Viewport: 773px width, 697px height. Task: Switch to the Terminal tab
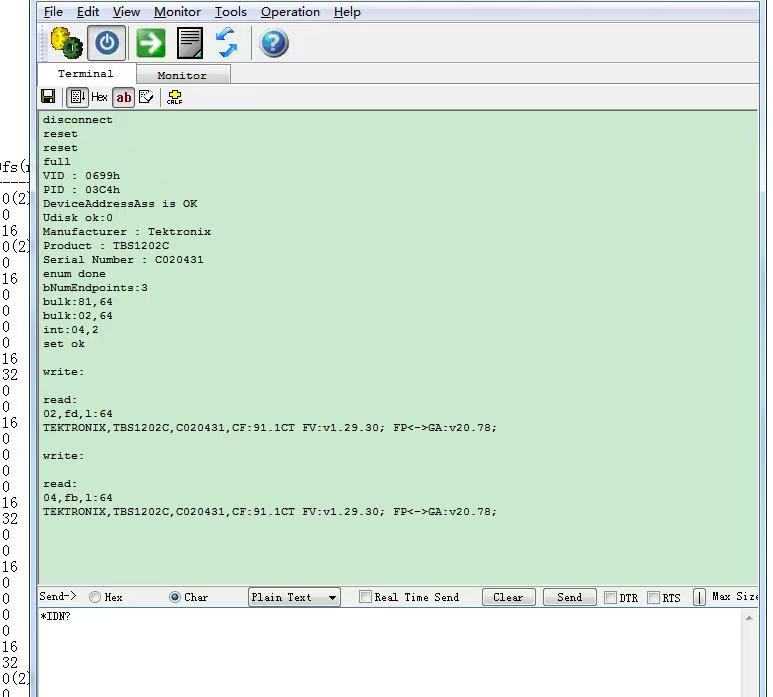(x=86, y=73)
